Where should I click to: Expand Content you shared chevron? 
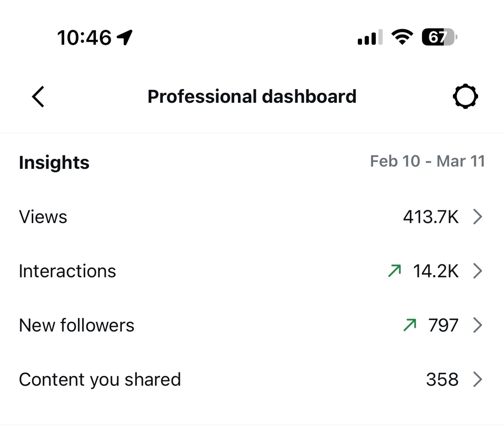point(478,379)
